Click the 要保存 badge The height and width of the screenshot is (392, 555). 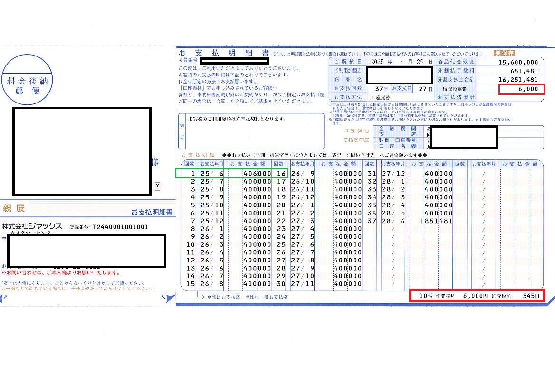point(505,53)
